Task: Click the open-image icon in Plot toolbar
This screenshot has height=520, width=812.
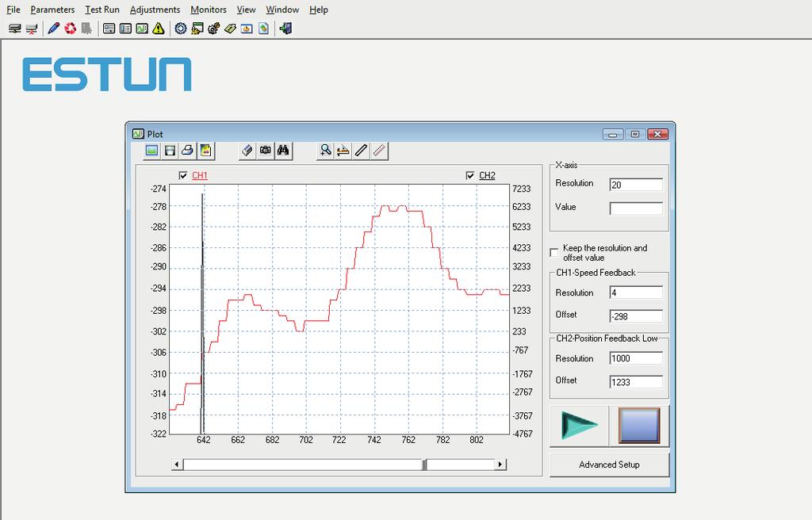Action: [151, 151]
